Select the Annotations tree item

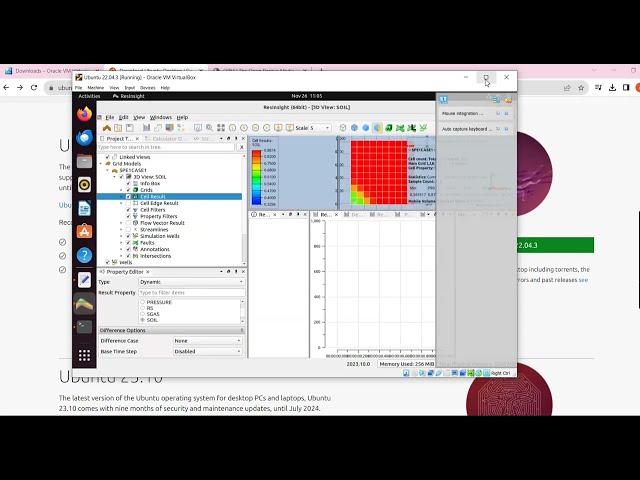click(155, 249)
